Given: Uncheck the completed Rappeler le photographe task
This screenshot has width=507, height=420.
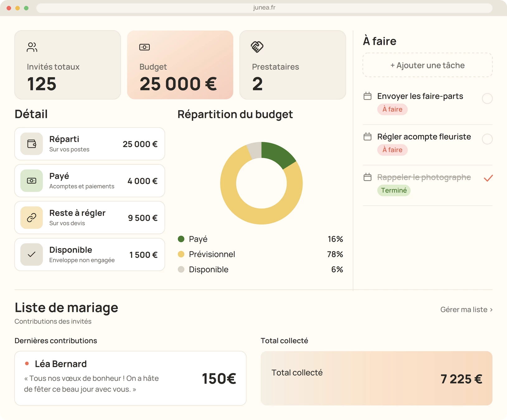Looking at the screenshot, I should coord(488,178).
